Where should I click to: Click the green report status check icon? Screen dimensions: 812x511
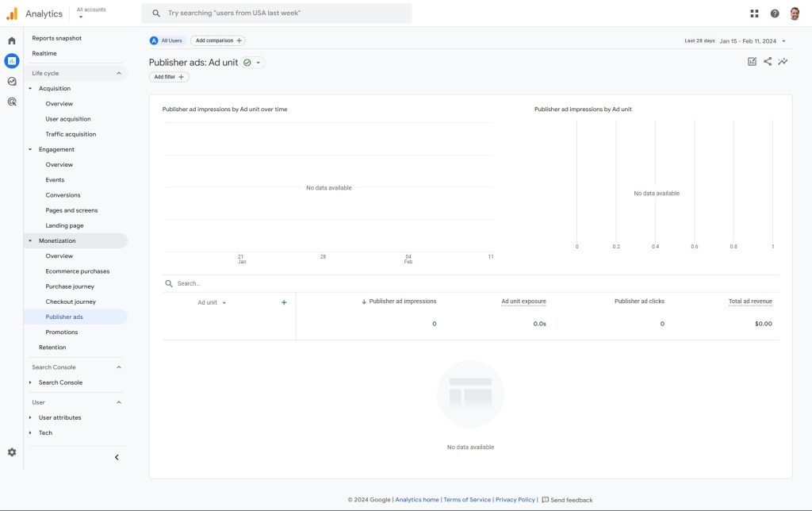[247, 63]
